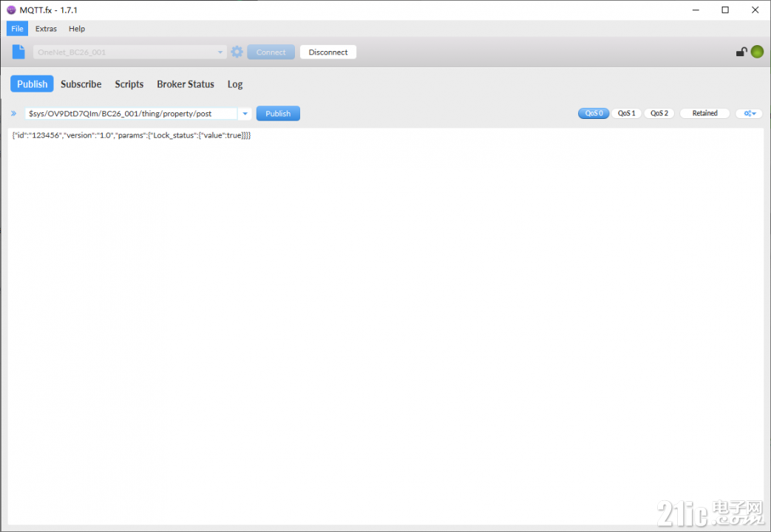Open connection settings gear icon
Image resolution: width=771 pixels, height=532 pixels.
pos(237,52)
